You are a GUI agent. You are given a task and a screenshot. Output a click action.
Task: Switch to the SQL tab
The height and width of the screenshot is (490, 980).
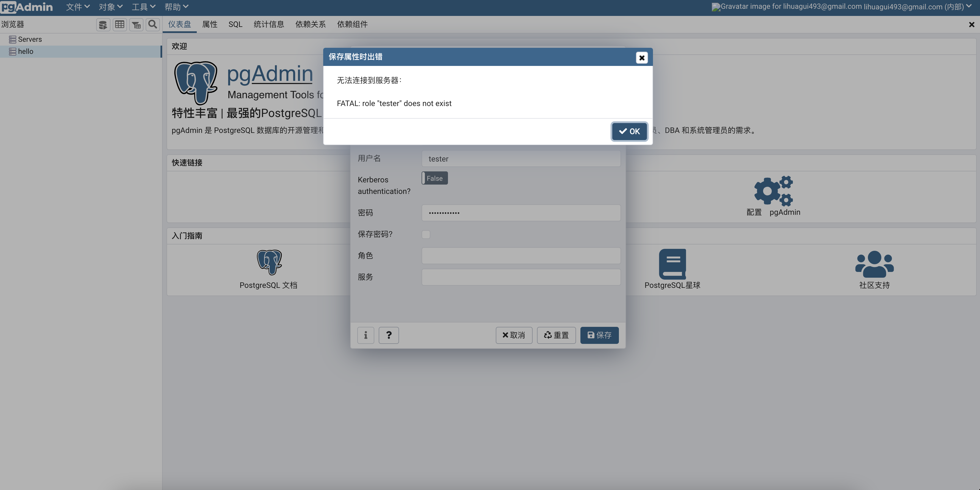point(235,24)
